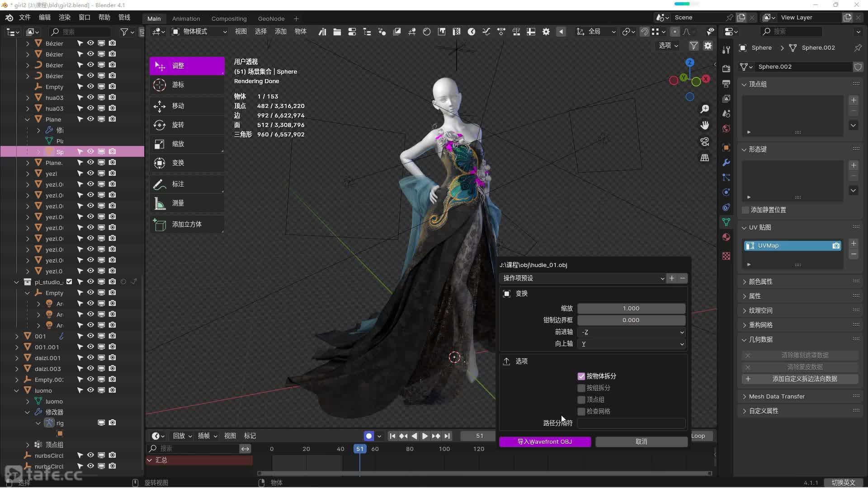Click the 导入Wavefront OBJ button
Viewport: 868px width, 488px height.
(545, 442)
